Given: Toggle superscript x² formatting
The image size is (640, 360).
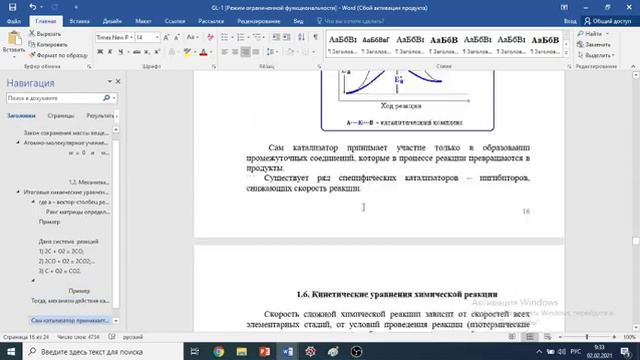Looking at the screenshot, I should [x=157, y=52].
